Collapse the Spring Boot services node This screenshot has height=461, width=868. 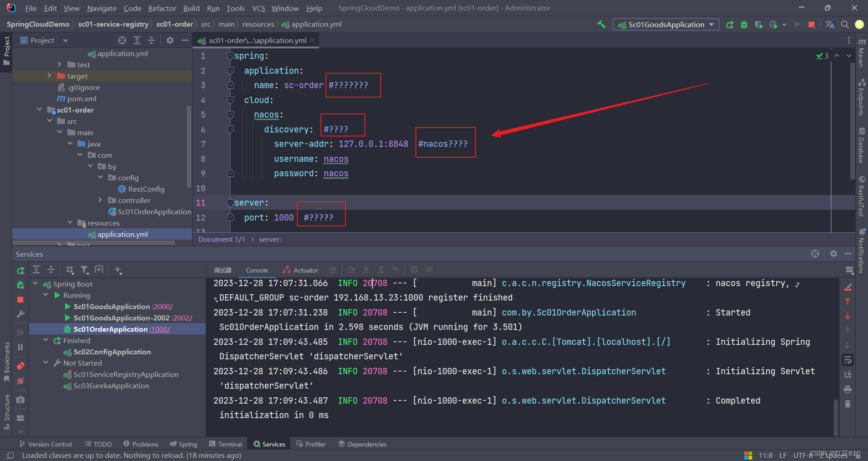[35, 284]
